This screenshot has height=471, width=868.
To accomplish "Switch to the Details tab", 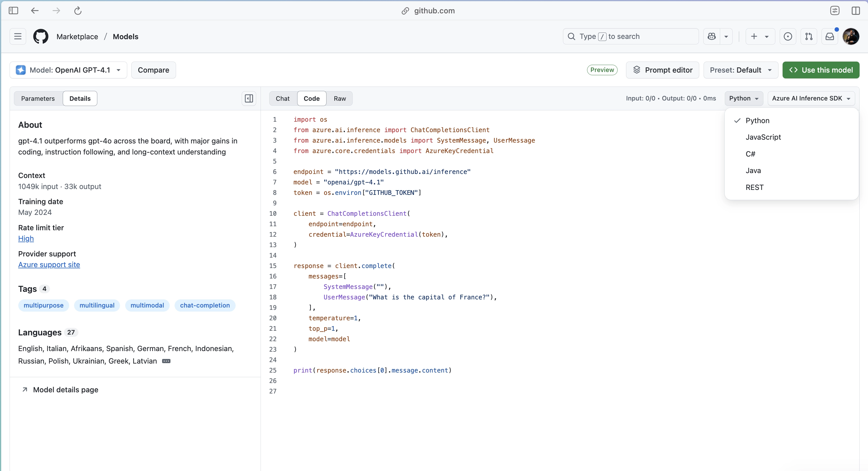I will [80, 98].
